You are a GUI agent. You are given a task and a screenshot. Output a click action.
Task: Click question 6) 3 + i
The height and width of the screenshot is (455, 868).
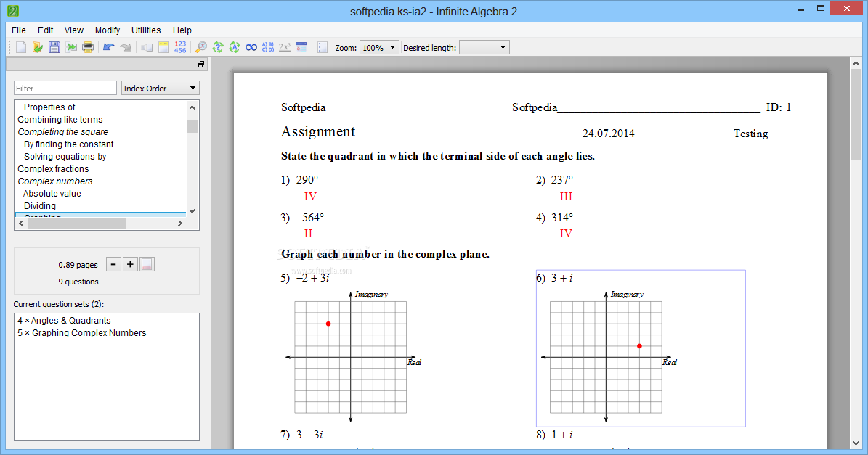coord(555,278)
